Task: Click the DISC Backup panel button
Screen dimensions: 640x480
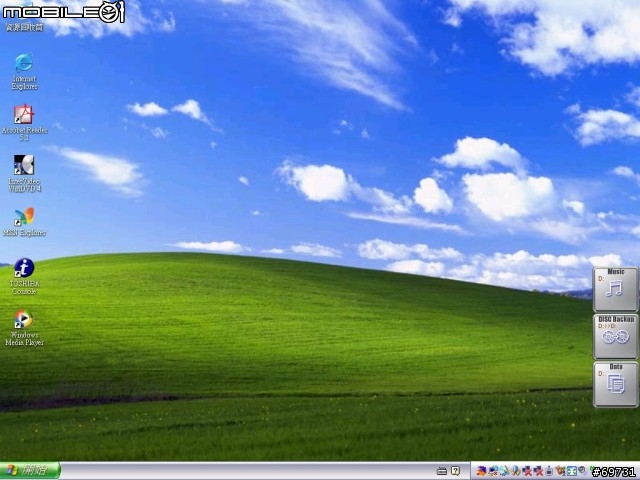Action: (615, 337)
